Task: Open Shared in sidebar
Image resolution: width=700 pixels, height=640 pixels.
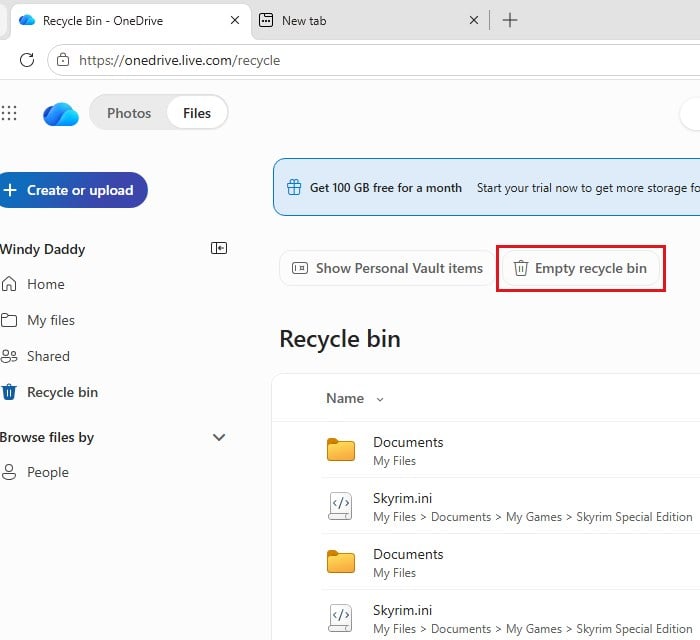Action: pyautogui.click(x=48, y=356)
